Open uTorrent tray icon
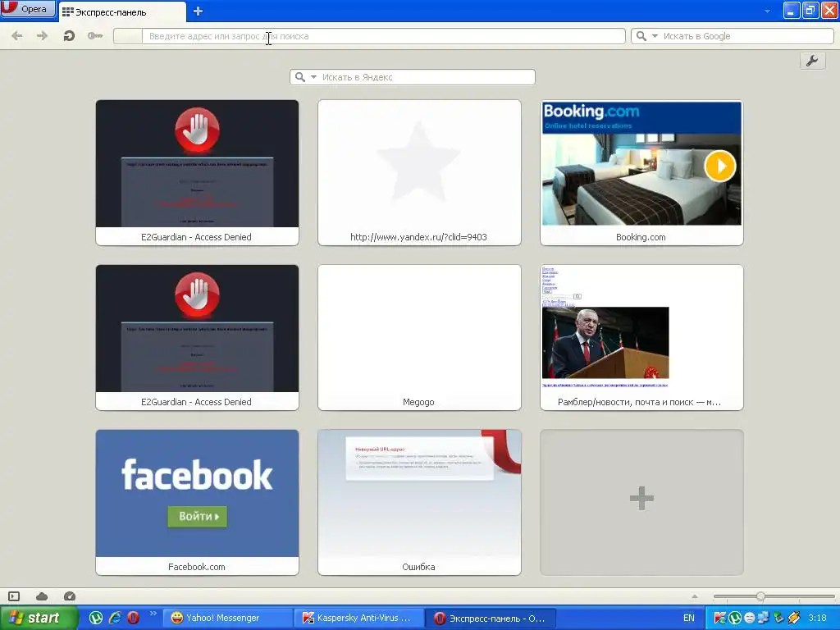Screen dimensions: 840x630 click(x=735, y=618)
